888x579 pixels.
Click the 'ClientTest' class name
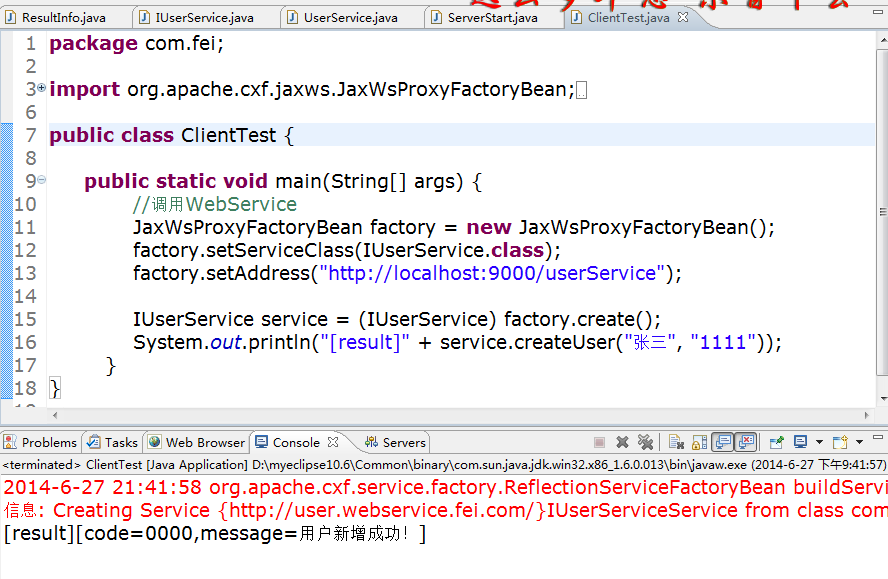click(228, 135)
